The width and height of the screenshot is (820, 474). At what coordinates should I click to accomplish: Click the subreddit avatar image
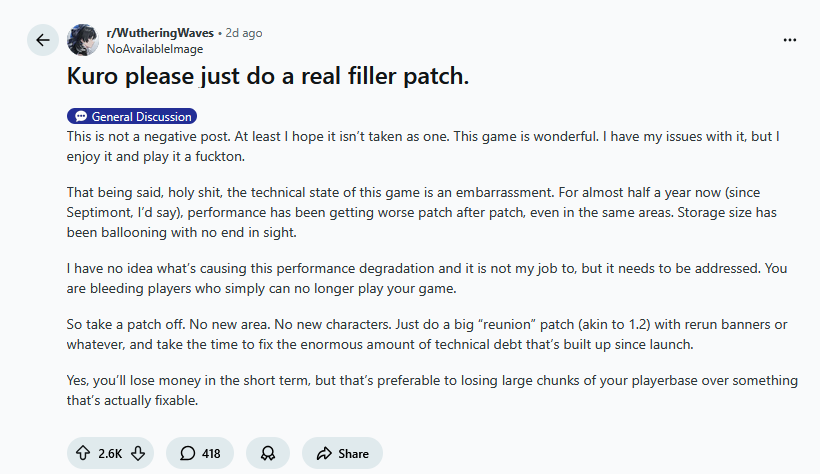[83, 40]
